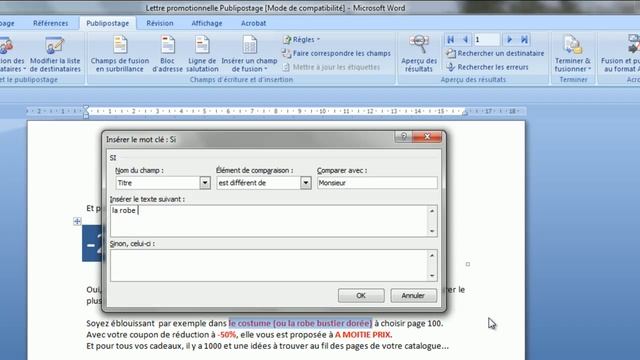Click Mettre à jour les étiquettes
The height and width of the screenshot is (360, 640).
pyautogui.click(x=331, y=67)
